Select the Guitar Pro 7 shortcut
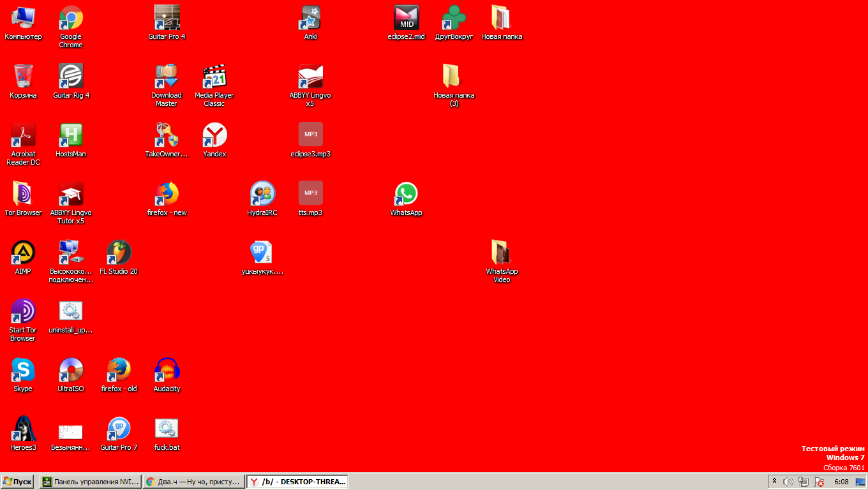Screen dimensions: 868x490 pos(119,429)
